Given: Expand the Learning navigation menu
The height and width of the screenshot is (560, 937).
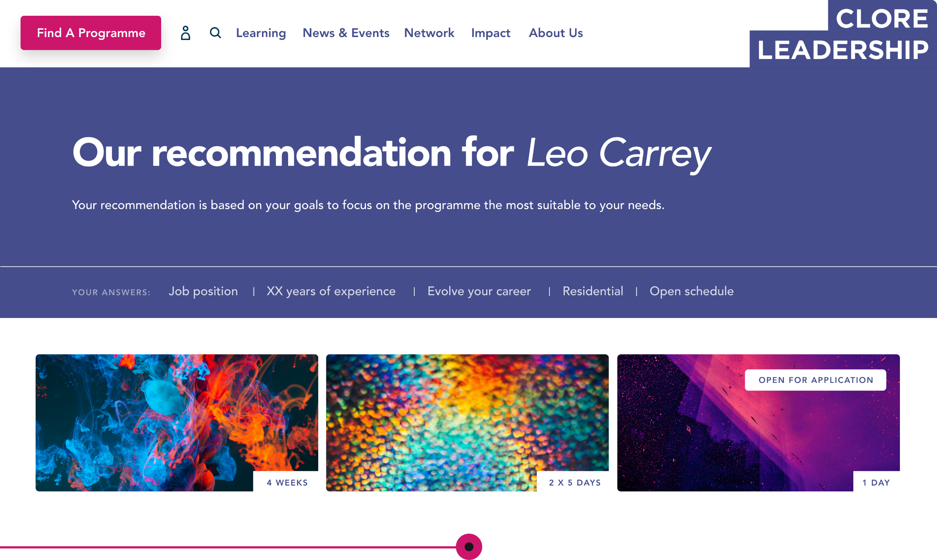Looking at the screenshot, I should tap(261, 33).
